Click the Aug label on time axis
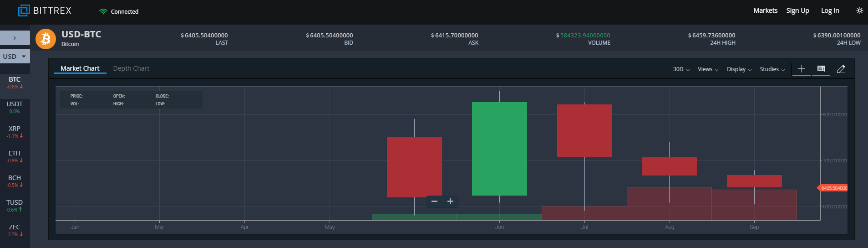 click(x=670, y=227)
